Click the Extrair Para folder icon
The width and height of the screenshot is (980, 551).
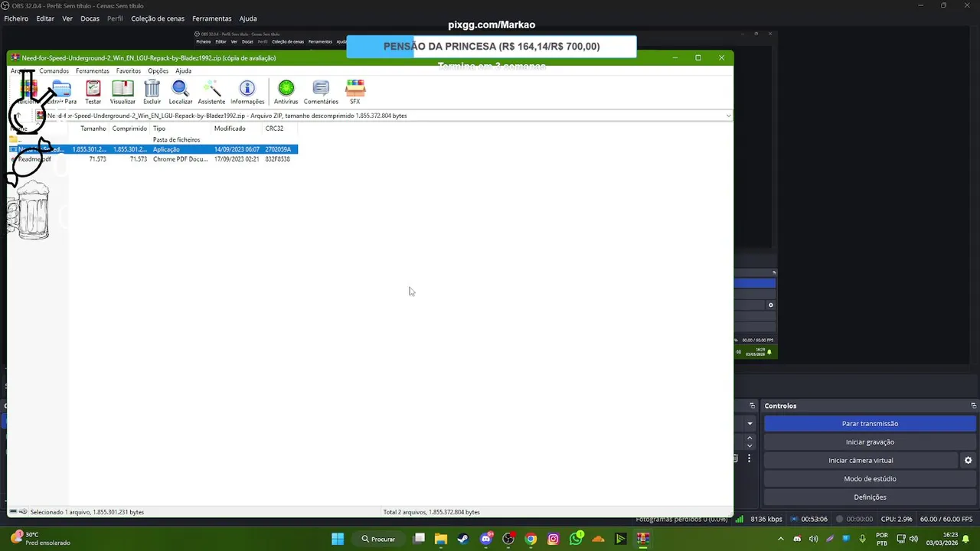(x=63, y=93)
